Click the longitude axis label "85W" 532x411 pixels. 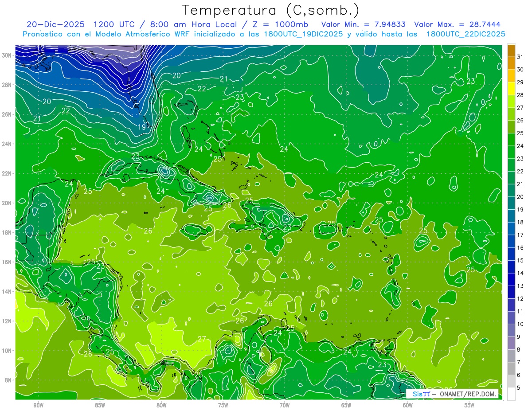click(100, 405)
